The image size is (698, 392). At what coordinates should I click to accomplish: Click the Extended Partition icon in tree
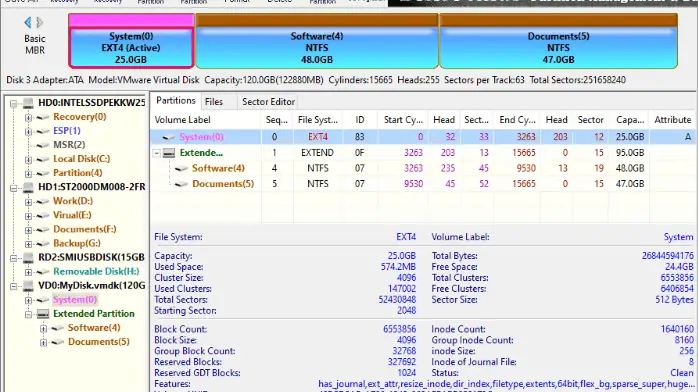(43, 314)
